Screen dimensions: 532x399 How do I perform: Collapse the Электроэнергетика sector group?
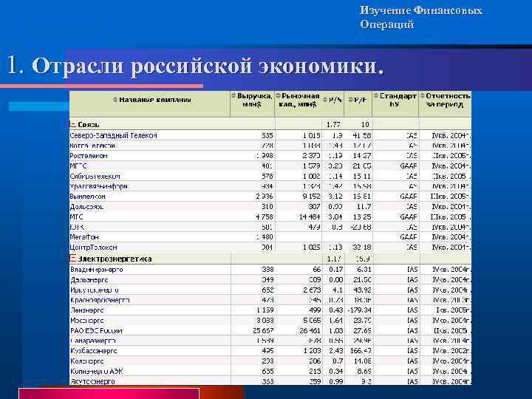click(x=72, y=259)
